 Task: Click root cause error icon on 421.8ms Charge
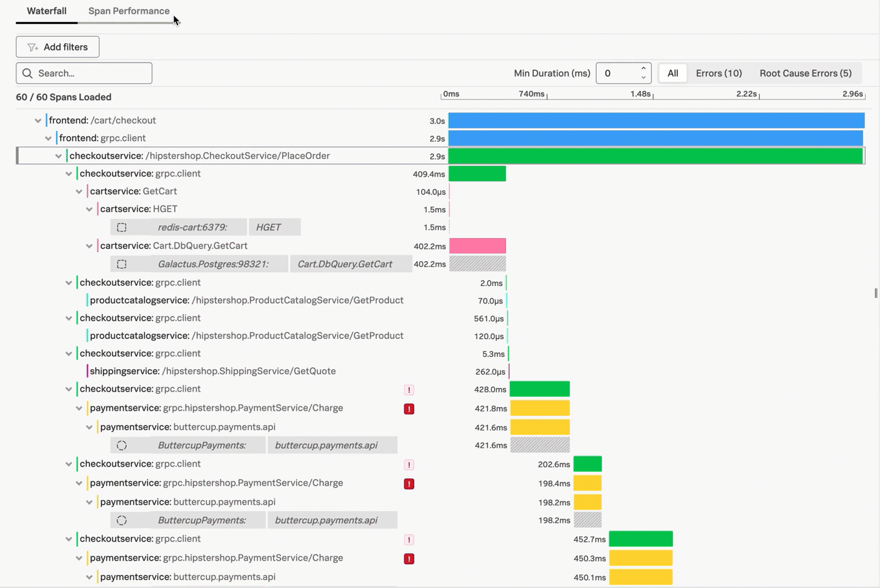[x=409, y=409]
